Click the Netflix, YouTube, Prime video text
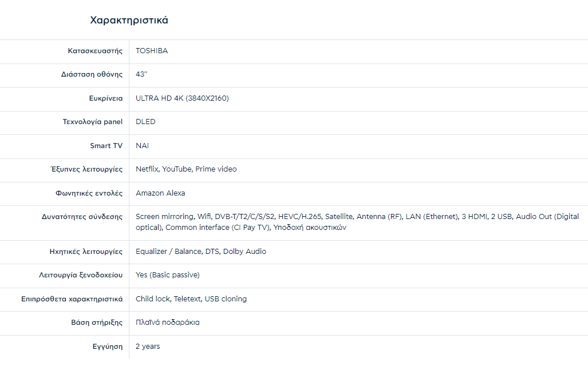This screenshot has width=588, height=366. click(186, 169)
